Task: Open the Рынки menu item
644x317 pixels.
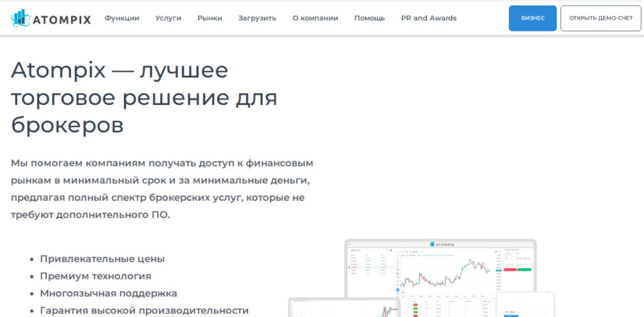Action: [210, 18]
